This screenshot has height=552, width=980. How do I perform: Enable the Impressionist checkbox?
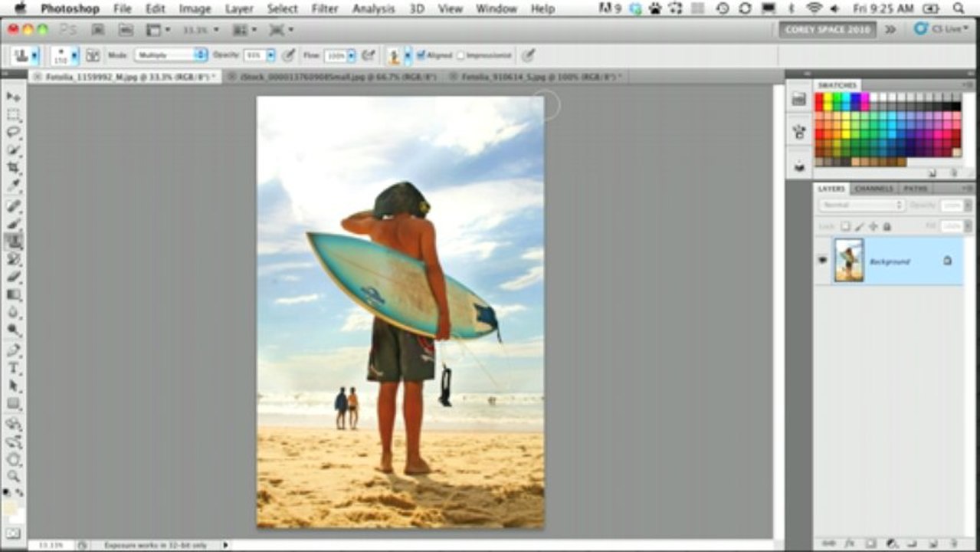(x=461, y=55)
